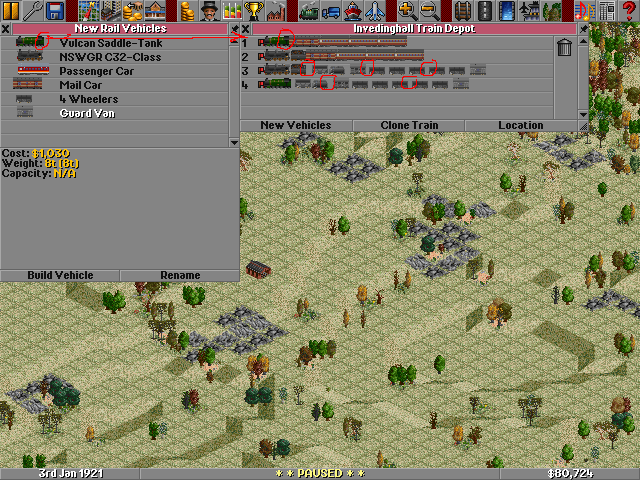The image size is (640, 480).
Task: Open company finances coin stack icon
Action: pyautogui.click(x=188, y=11)
